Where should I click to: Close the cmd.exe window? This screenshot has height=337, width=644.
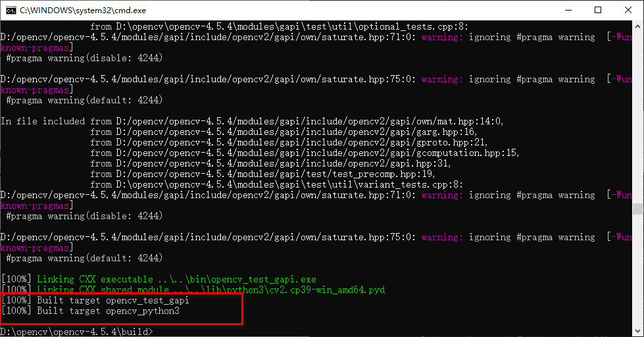(x=628, y=11)
